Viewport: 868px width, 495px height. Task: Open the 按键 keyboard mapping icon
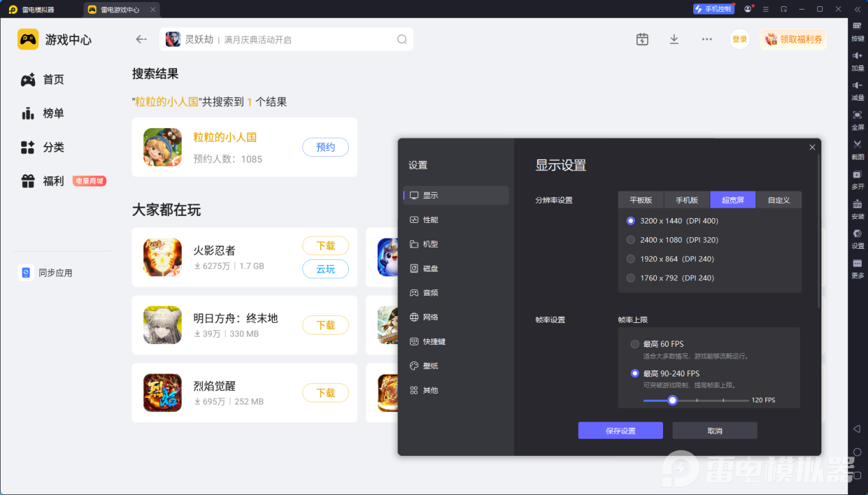[858, 31]
